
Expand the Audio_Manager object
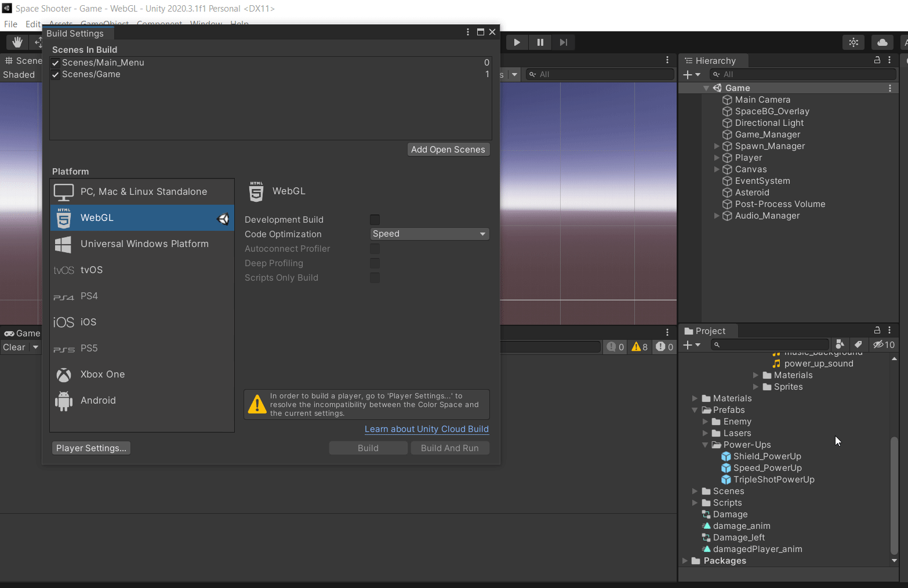pos(717,216)
